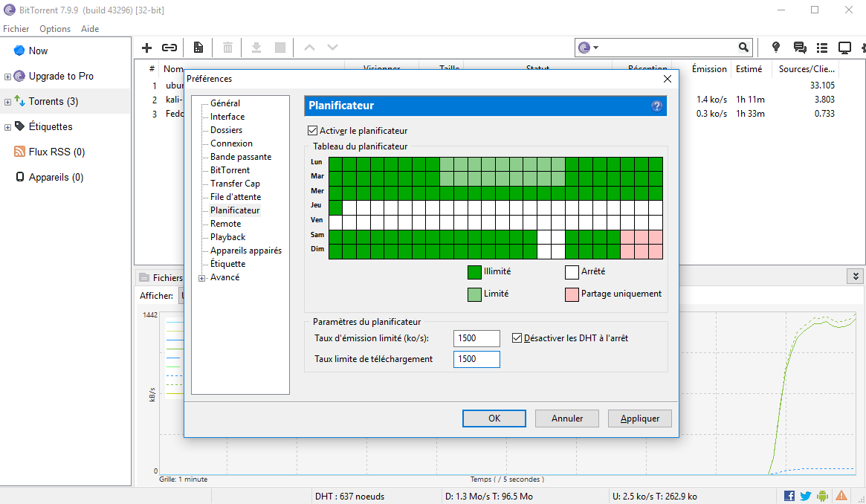866x504 pixels.
Task: Click the Annuler button
Action: click(x=567, y=419)
